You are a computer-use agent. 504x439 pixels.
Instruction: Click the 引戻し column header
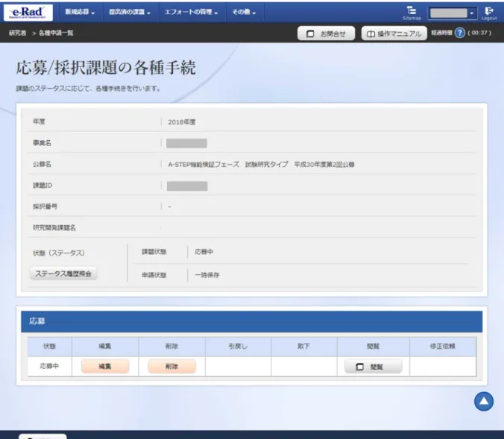pyautogui.click(x=238, y=346)
